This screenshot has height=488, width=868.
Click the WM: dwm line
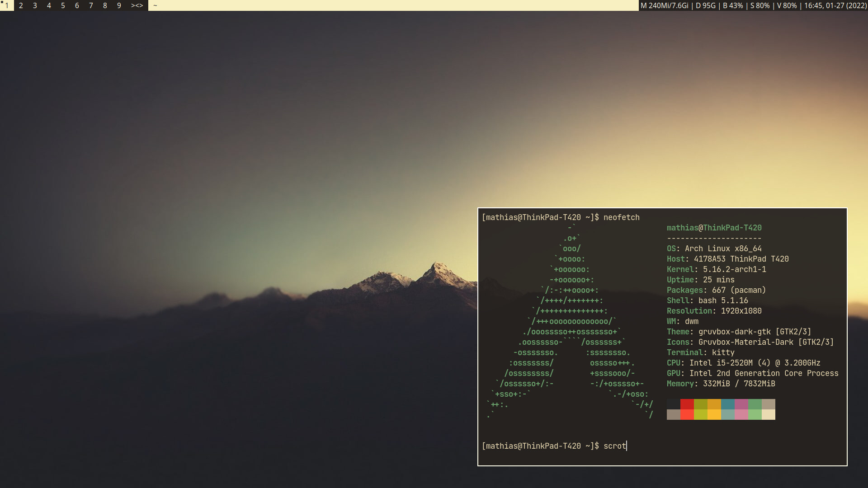coord(682,321)
